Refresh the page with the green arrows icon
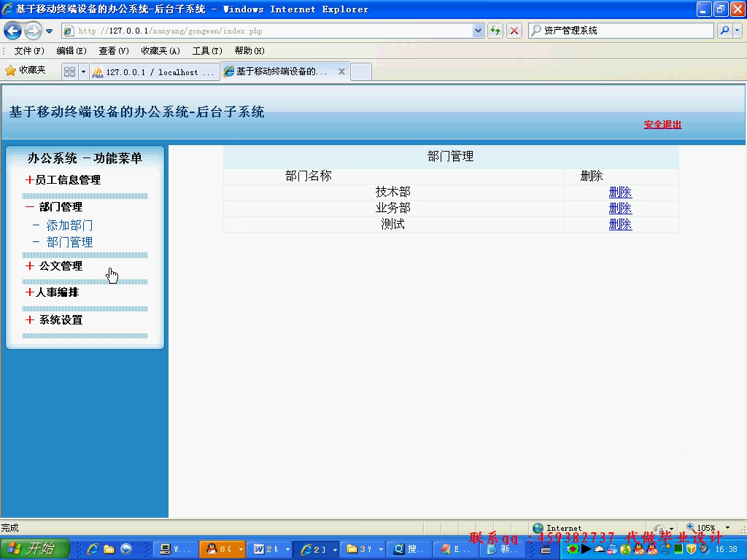Screen dimensions: 747x560 coord(495,31)
